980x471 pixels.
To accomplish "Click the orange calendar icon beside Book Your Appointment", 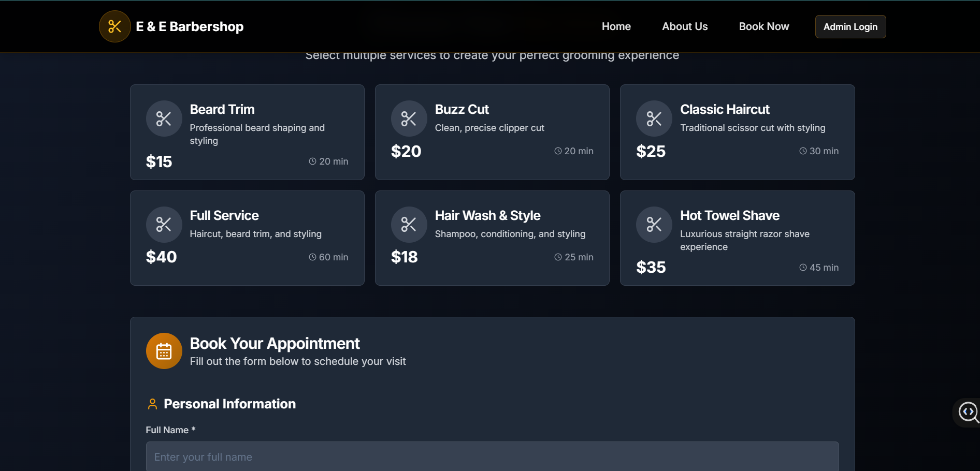I will tap(164, 351).
